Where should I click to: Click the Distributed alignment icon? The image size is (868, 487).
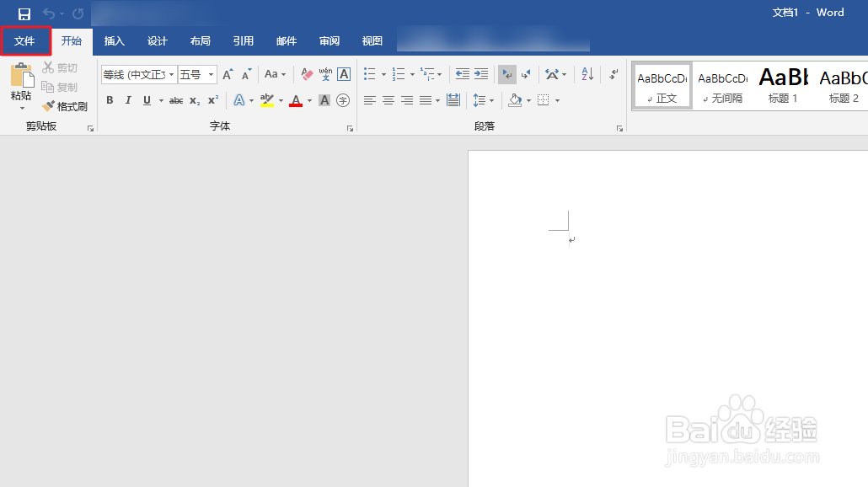tap(453, 100)
